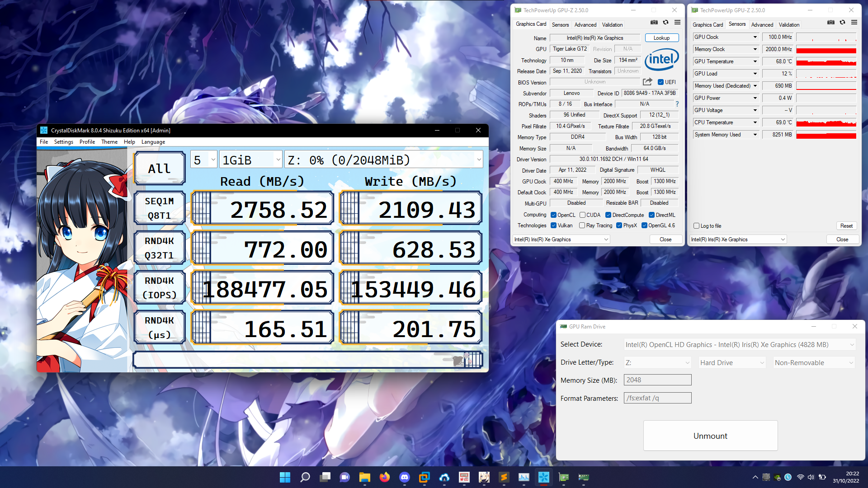Run RND4K Q32T1 test
The image size is (868, 488).
[x=160, y=248]
